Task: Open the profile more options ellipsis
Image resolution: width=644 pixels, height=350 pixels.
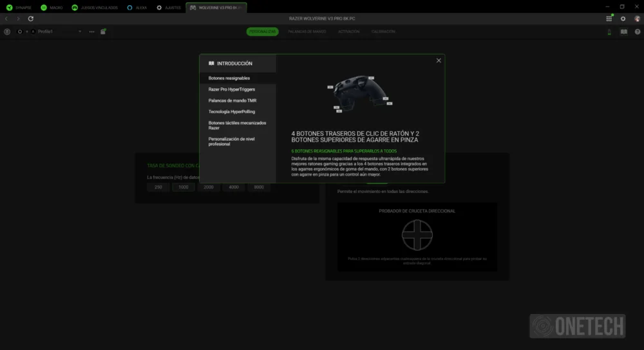Action: pos(91,32)
